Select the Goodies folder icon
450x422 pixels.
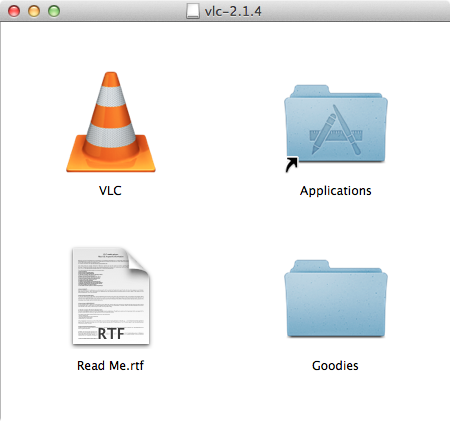point(336,299)
